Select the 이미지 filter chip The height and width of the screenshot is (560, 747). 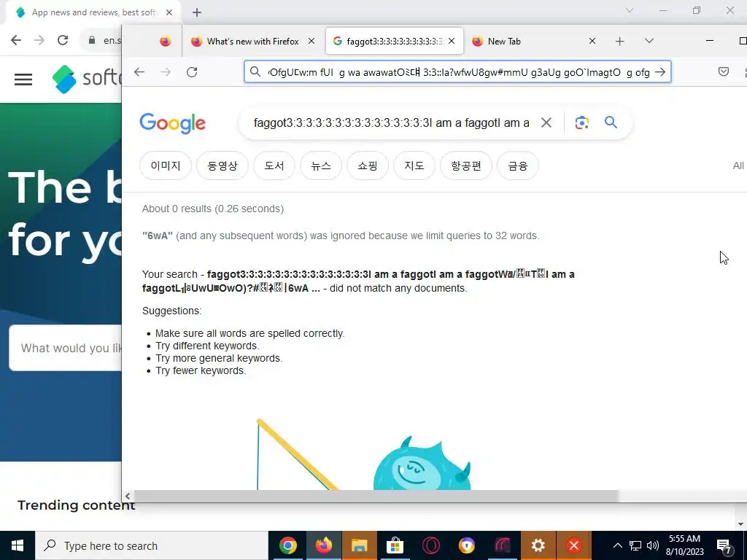pos(166,166)
